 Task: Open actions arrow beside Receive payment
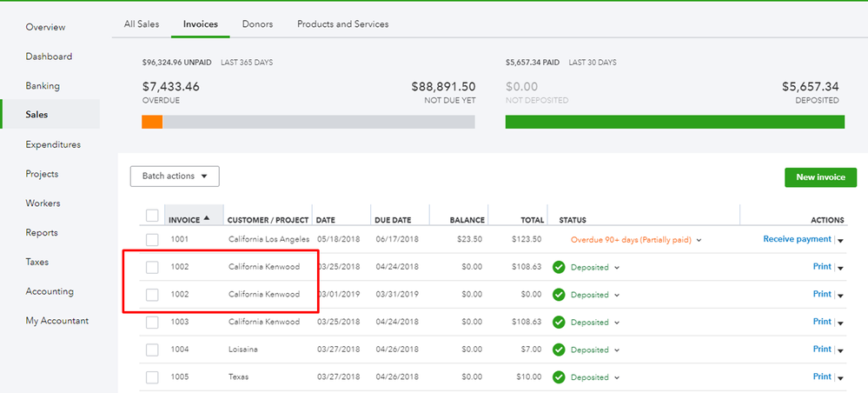(x=840, y=240)
